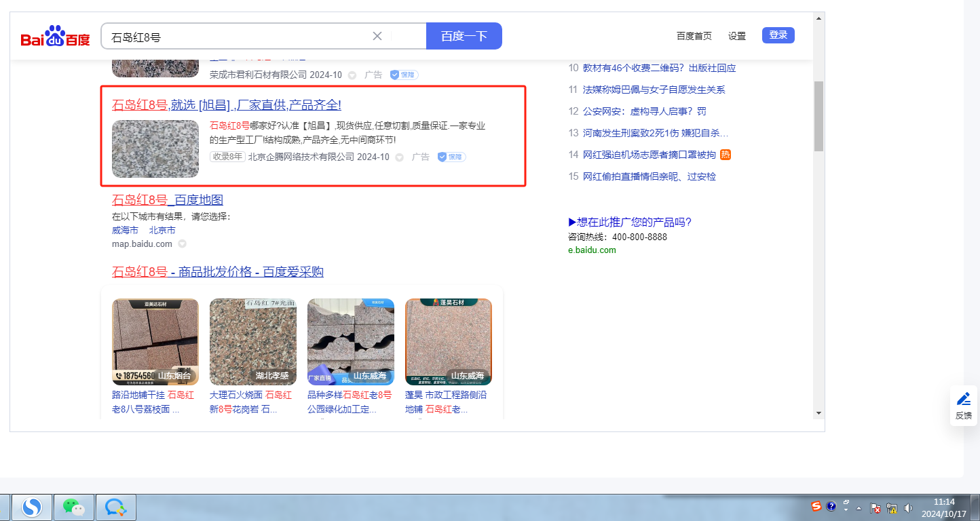
Task: Open 品种多样石岛红老8号 product link
Action: pos(350,402)
